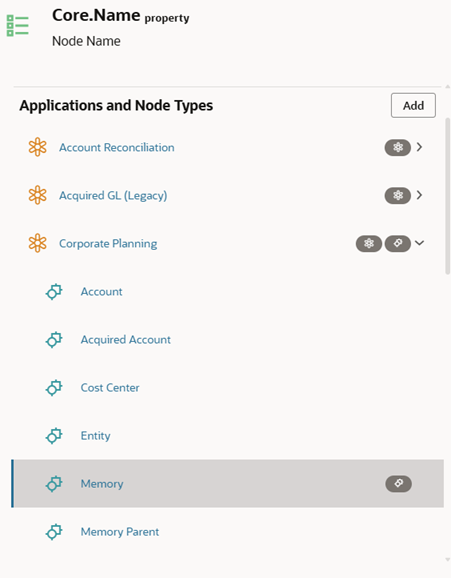Click the green property list icon
This screenshot has width=451, height=578.
tap(17, 26)
